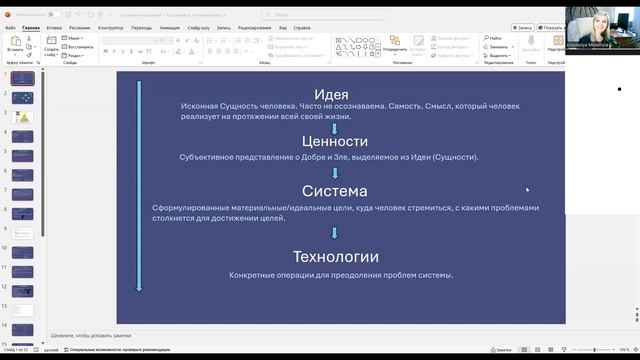Image resolution: width=640 pixels, height=360 pixels.
Task: Click the Ценности heading on the slide
Action: (335, 141)
